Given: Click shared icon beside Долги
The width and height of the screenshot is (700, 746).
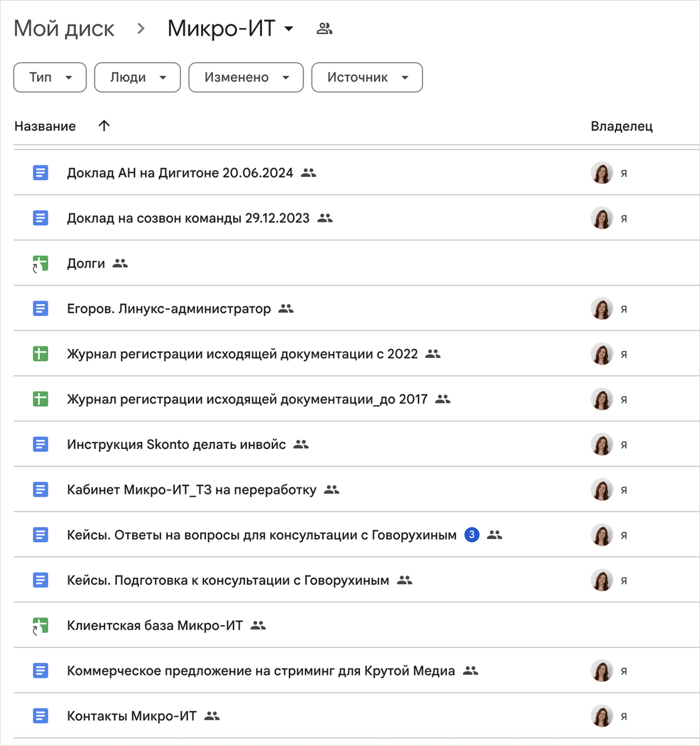Looking at the screenshot, I should [120, 263].
